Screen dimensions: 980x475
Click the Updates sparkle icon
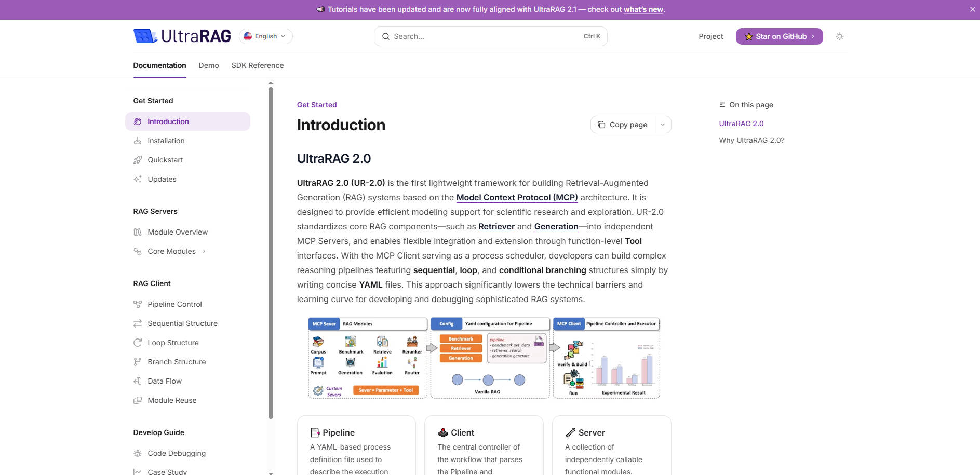[x=138, y=179]
